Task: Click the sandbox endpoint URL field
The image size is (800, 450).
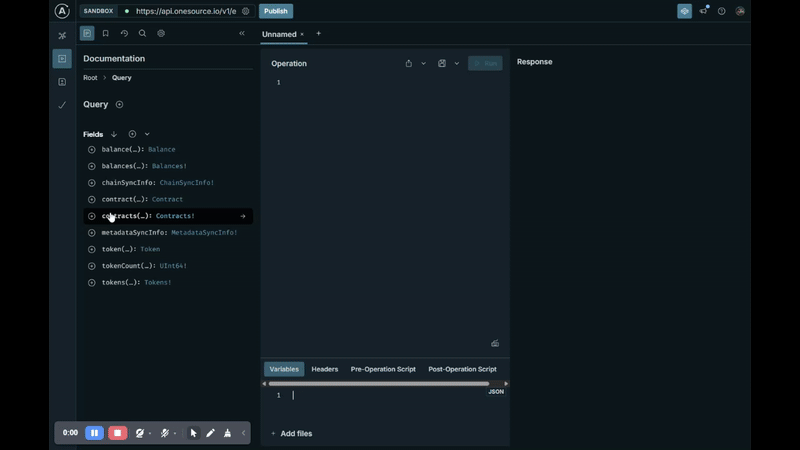Action: pos(186,11)
